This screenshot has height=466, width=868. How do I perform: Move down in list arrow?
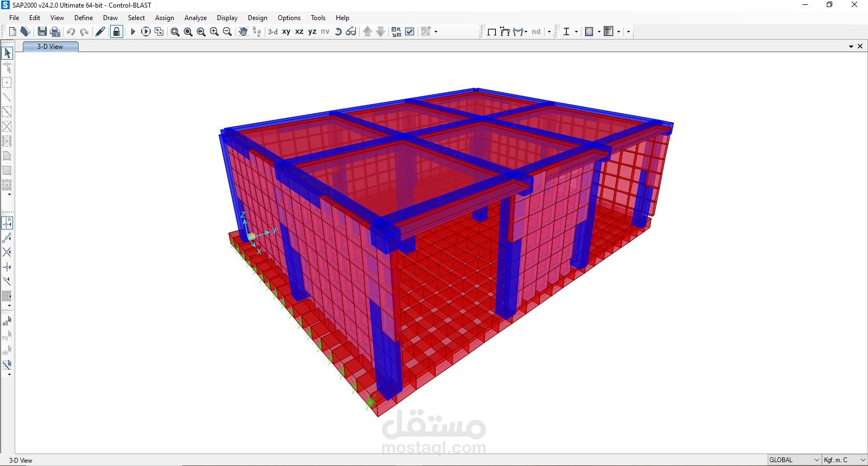coord(380,31)
